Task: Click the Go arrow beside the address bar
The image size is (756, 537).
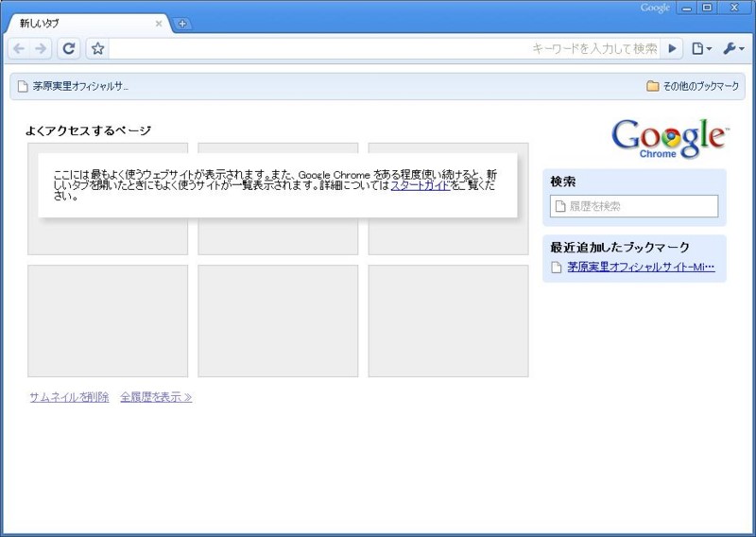Action: (x=672, y=48)
